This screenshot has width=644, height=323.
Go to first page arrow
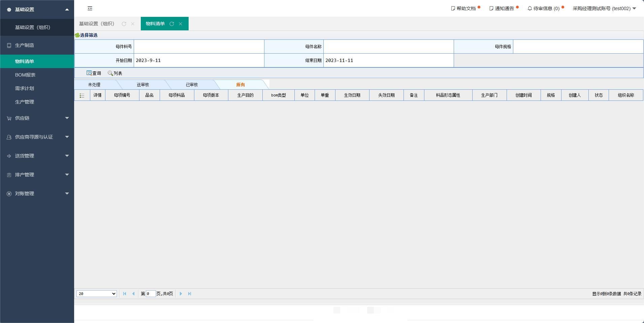pos(125,294)
